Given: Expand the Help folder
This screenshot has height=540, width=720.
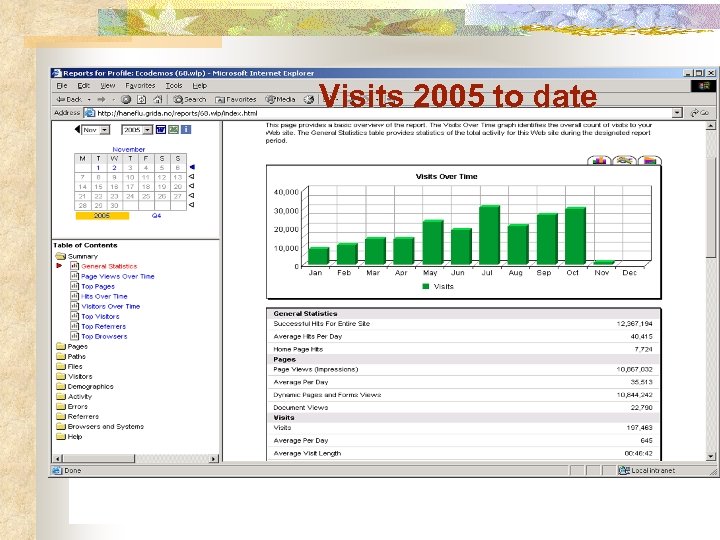Looking at the screenshot, I should tap(61, 437).
